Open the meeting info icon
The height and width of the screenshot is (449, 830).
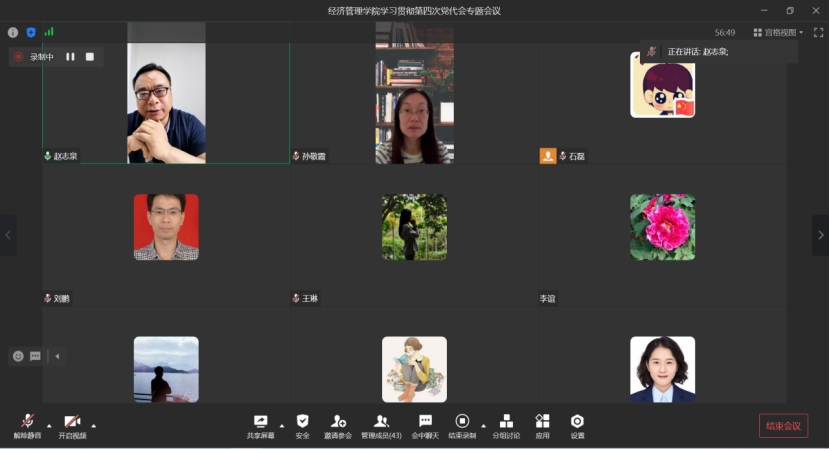pos(13,32)
